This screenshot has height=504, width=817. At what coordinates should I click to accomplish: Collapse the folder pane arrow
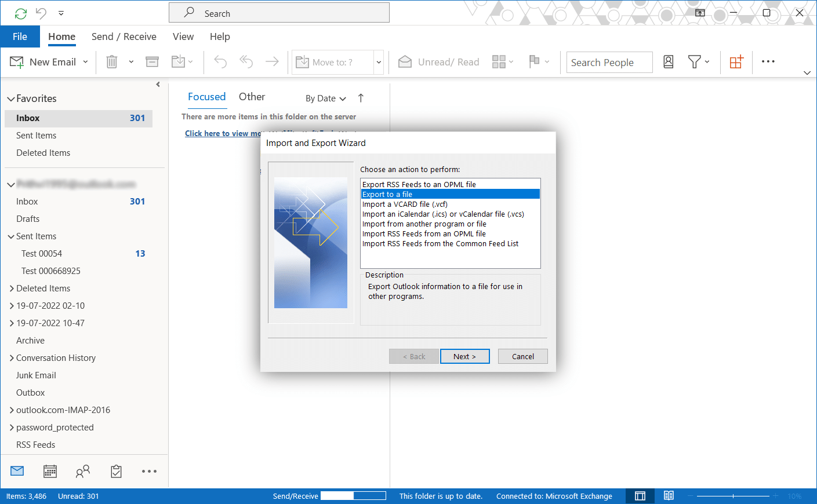point(158,85)
